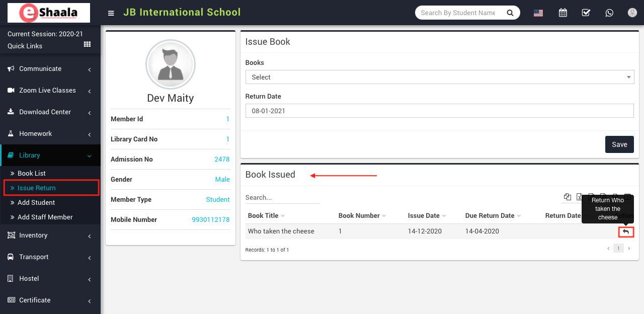
Task: Click the mobile number 9930112178 link
Action: tap(210, 220)
